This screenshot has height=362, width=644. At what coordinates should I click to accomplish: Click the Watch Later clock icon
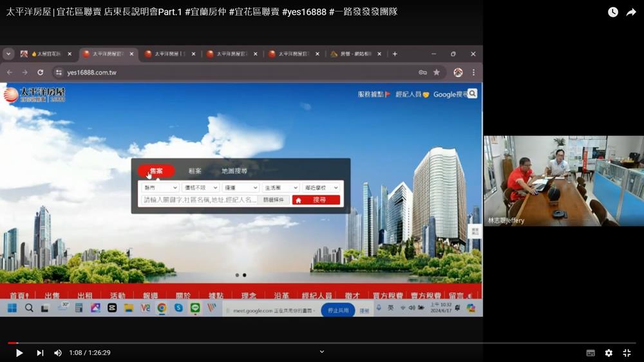612,12
